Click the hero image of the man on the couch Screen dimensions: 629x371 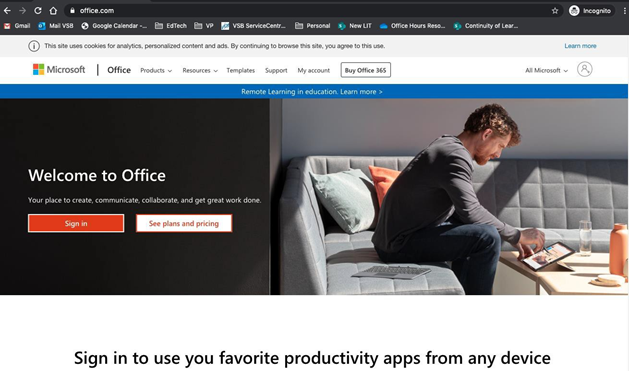coord(449,197)
